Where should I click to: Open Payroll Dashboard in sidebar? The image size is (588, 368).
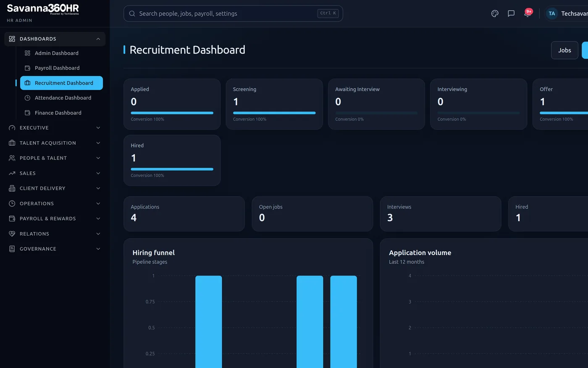pyautogui.click(x=61, y=68)
